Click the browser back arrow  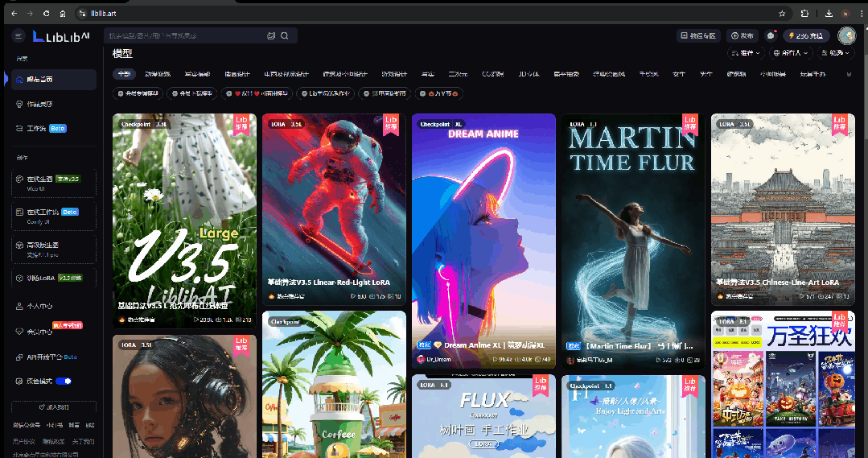pyautogui.click(x=14, y=14)
